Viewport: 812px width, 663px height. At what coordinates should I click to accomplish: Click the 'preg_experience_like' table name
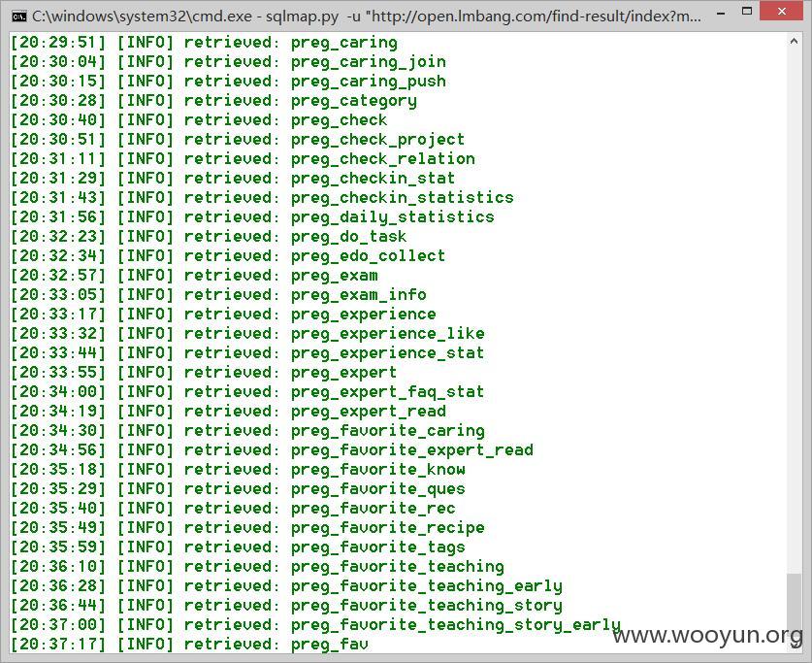[x=387, y=334]
